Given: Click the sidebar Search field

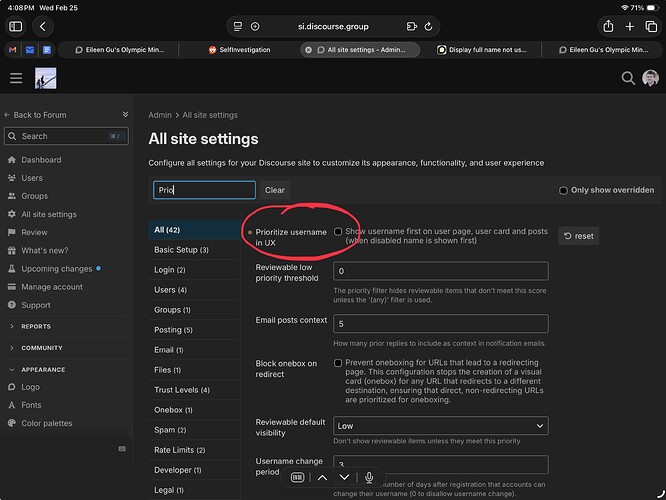Looking at the screenshot, I should coord(66,136).
